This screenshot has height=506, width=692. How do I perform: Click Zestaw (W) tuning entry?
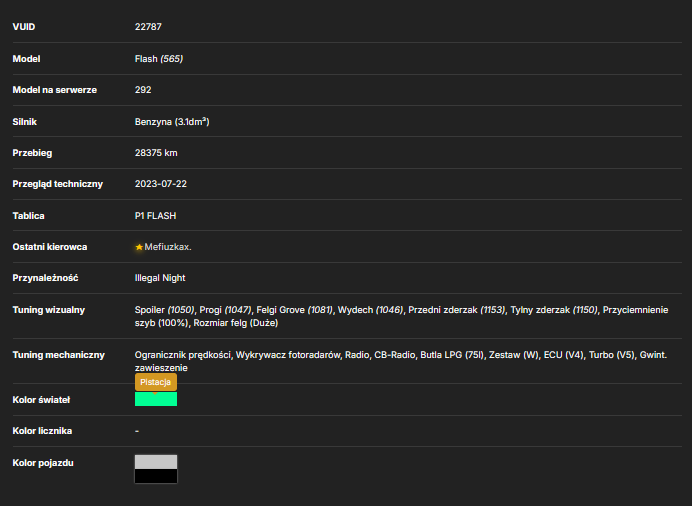pos(513,355)
